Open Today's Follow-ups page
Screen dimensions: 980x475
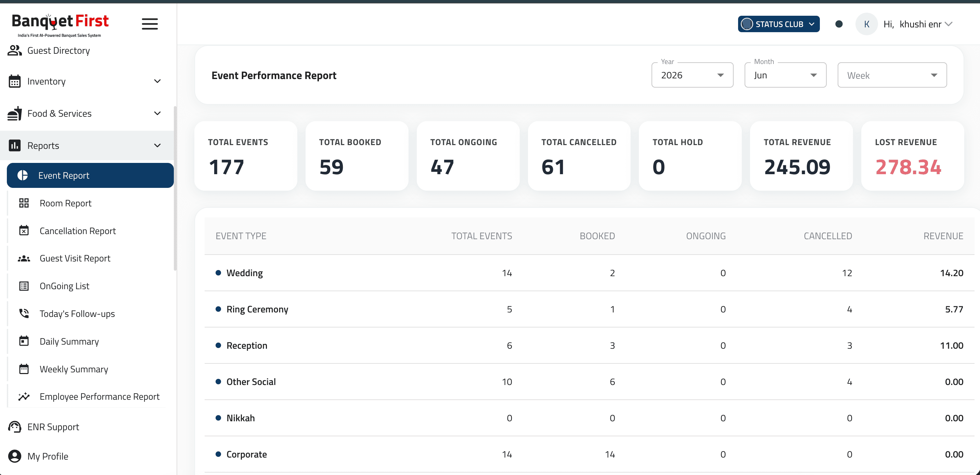90,313
